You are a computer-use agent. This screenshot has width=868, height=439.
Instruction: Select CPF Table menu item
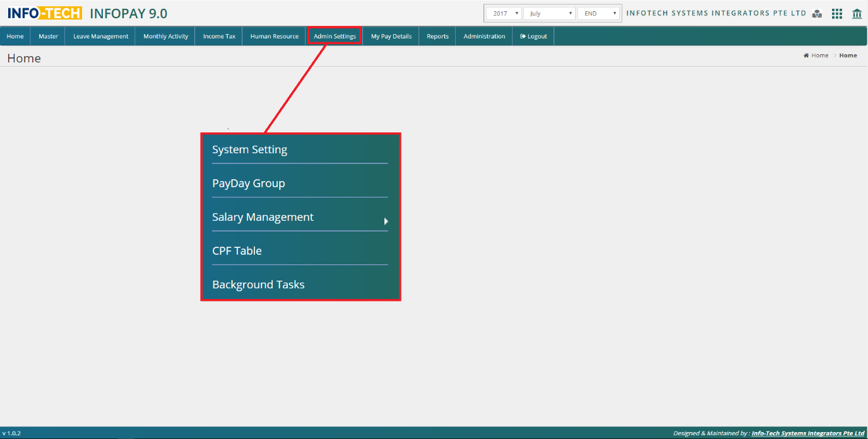[237, 251]
